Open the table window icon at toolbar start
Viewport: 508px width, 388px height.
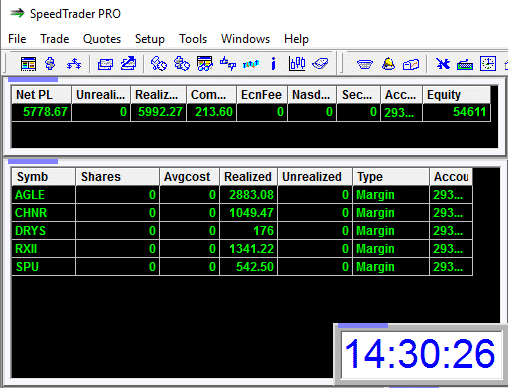28,64
